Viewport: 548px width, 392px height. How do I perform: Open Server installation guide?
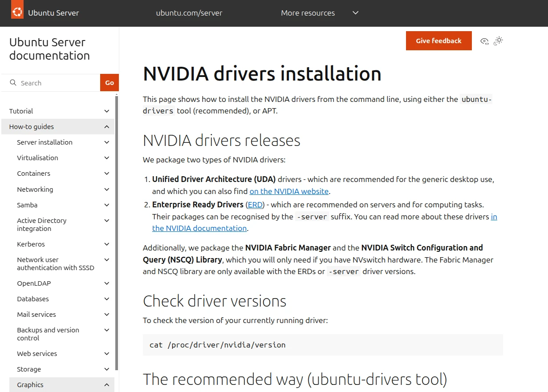[45, 142]
